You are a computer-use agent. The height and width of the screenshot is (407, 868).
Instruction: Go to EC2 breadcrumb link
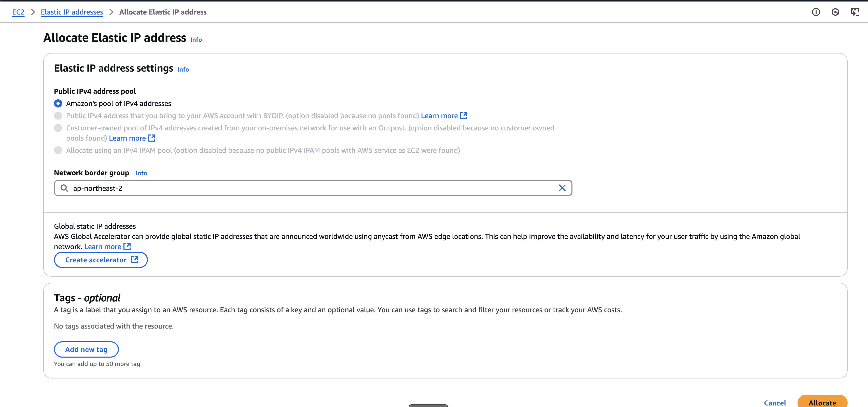[18, 12]
